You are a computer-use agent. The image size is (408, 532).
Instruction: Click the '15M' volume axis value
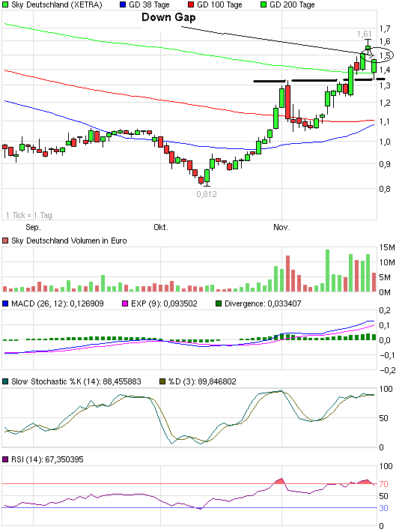tap(387, 248)
